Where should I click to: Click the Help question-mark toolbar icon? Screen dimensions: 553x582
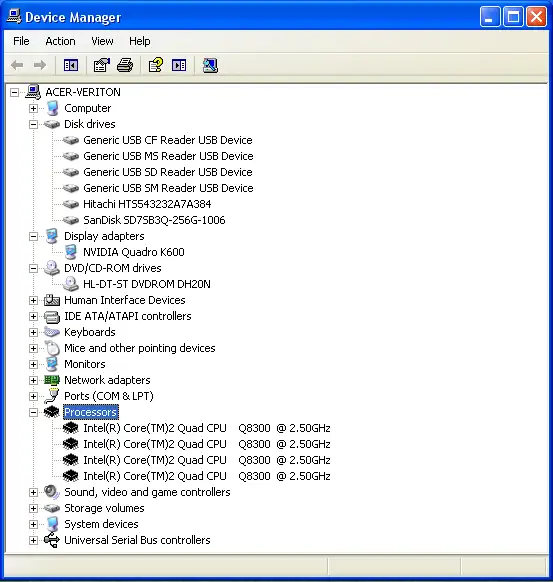156,66
